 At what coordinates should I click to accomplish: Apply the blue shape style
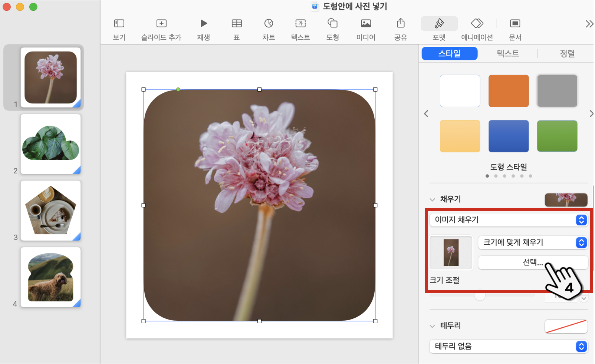pos(509,136)
